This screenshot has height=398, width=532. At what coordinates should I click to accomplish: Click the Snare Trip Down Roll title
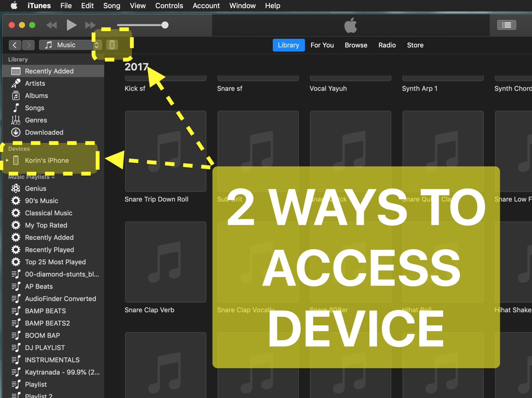[157, 199]
